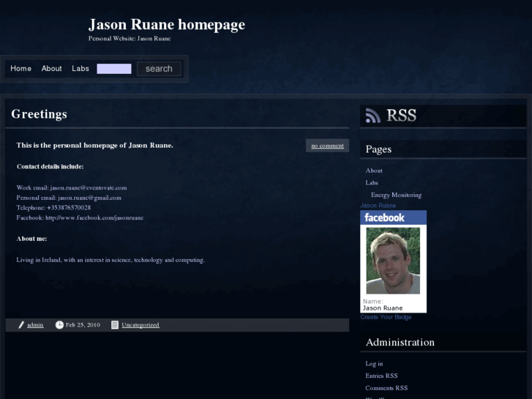The width and height of the screenshot is (532, 399).
Task: Open the Energy Monitoring subpage link
Action: (x=397, y=195)
